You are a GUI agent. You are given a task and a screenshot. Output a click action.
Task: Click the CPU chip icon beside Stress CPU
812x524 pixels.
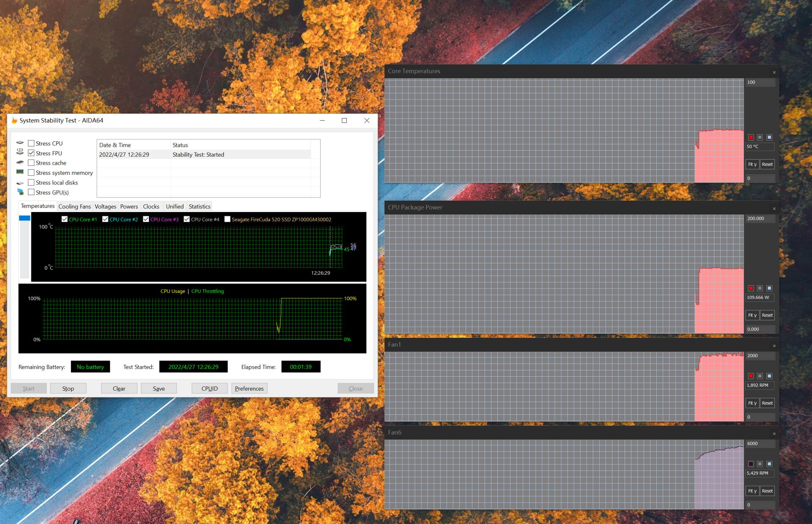pyautogui.click(x=19, y=143)
